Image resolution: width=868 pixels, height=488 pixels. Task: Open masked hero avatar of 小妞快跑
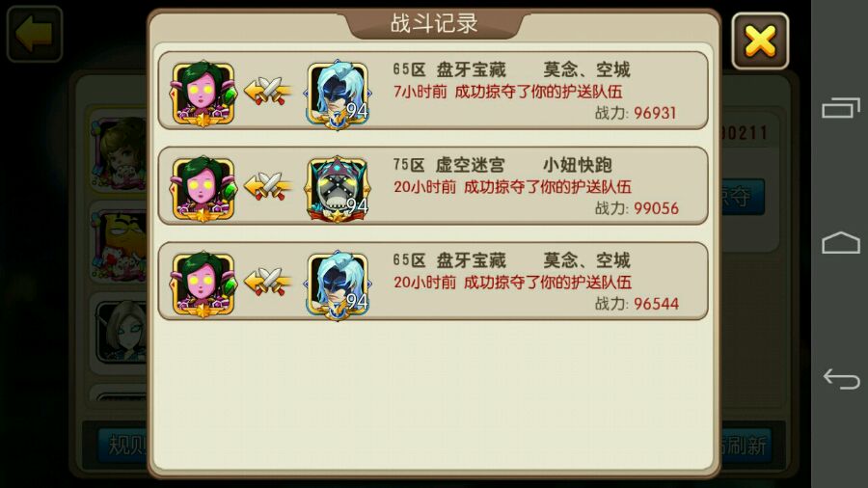tap(338, 189)
